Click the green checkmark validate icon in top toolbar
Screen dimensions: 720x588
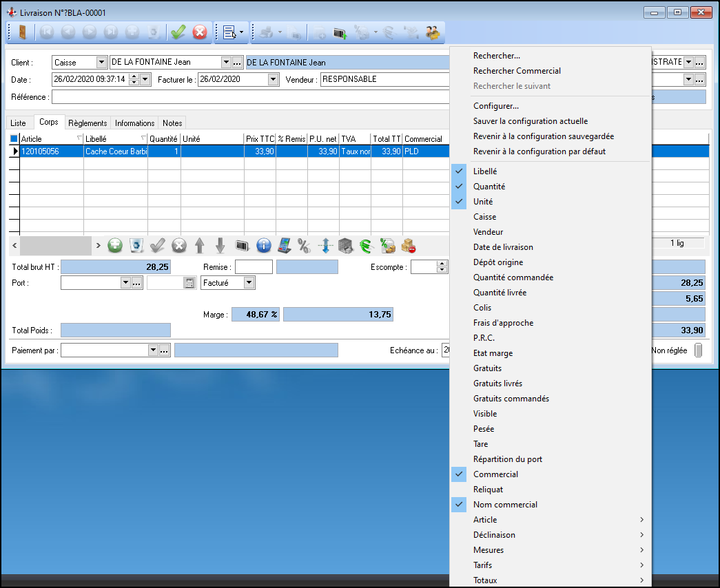(178, 32)
